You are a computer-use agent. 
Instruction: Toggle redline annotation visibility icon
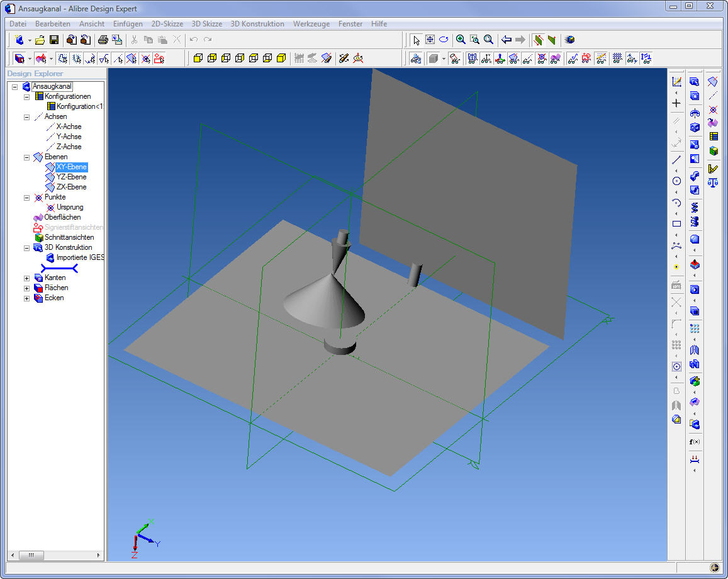(x=587, y=59)
